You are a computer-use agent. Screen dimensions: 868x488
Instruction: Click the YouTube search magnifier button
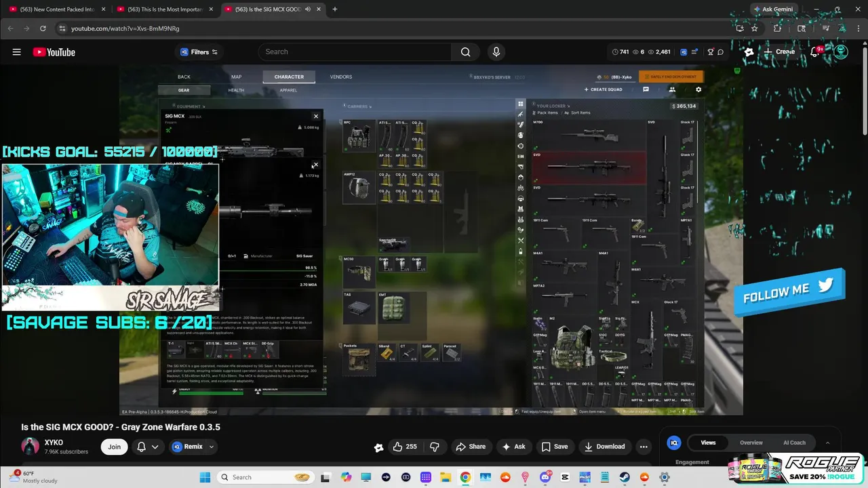pos(465,52)
